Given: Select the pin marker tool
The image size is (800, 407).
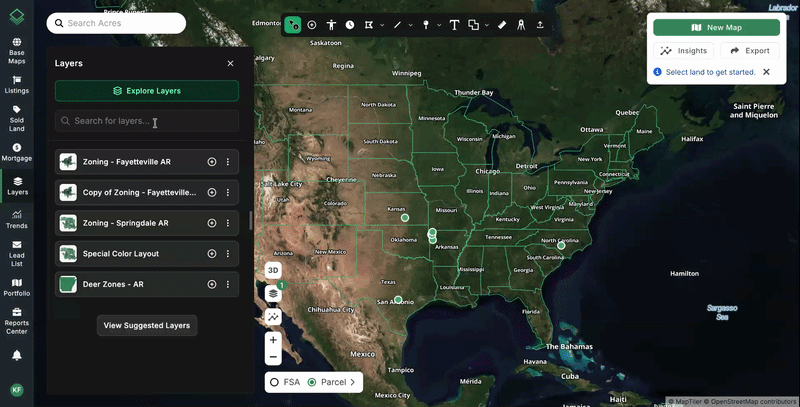Looking at the screenshot, I should (426, 24).
